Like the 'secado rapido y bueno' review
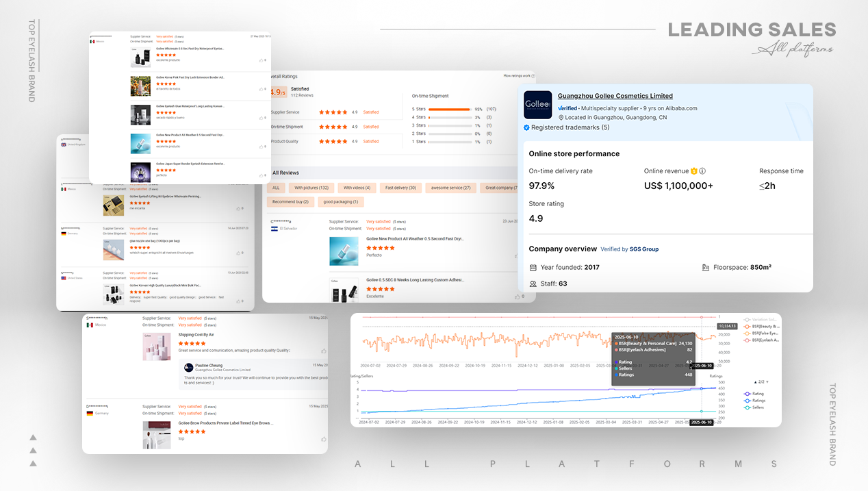This screenshot has width=868, height=491. coord(262,118)
